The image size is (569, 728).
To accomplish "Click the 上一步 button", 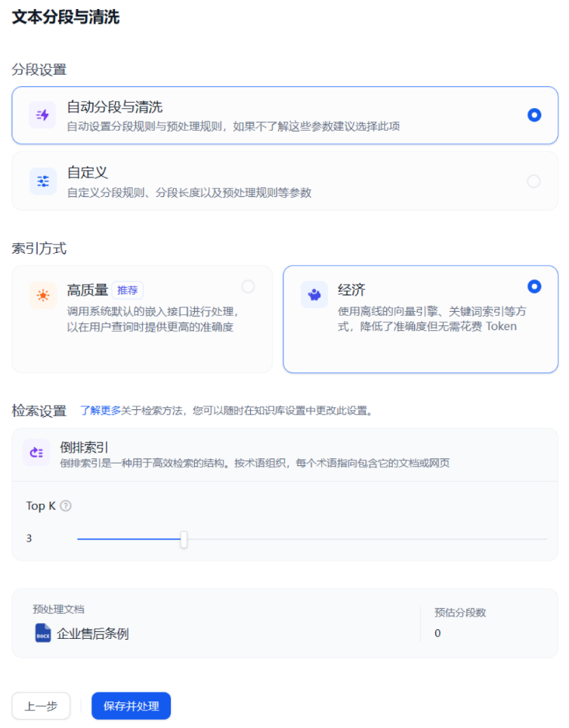I will [x=41, y=705].
